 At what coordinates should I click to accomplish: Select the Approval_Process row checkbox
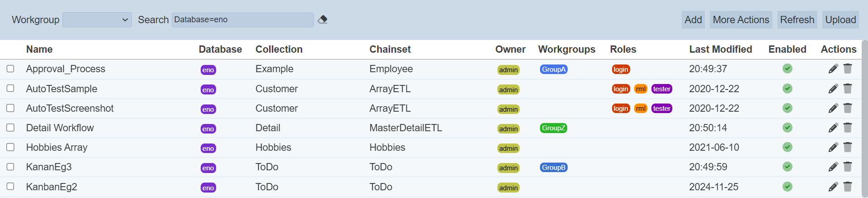pyautogui.click(x=10, y=69)
